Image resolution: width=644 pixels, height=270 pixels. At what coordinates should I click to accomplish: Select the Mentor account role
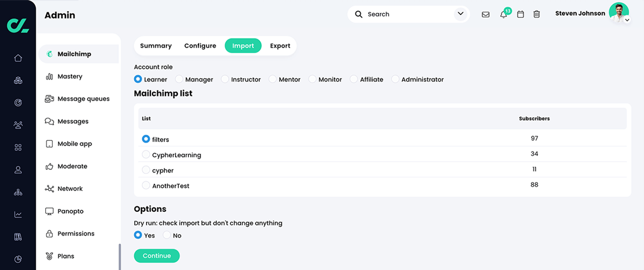pyautogui.click(x=273, y=79)
